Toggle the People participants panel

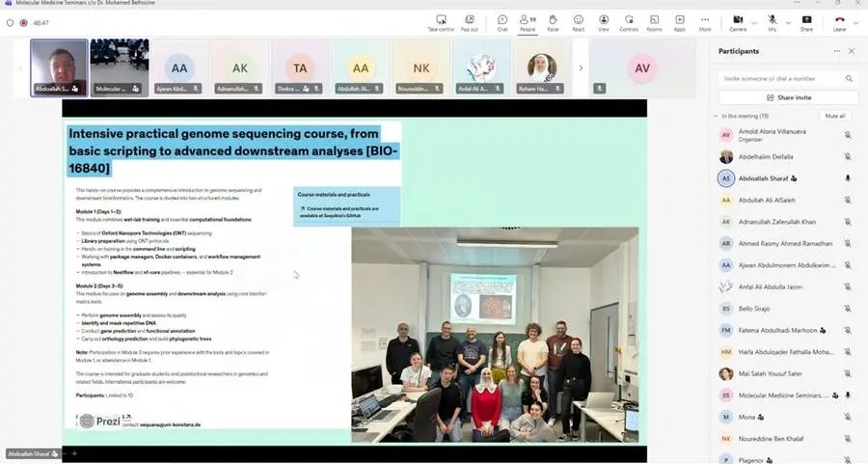pos(528,21)
